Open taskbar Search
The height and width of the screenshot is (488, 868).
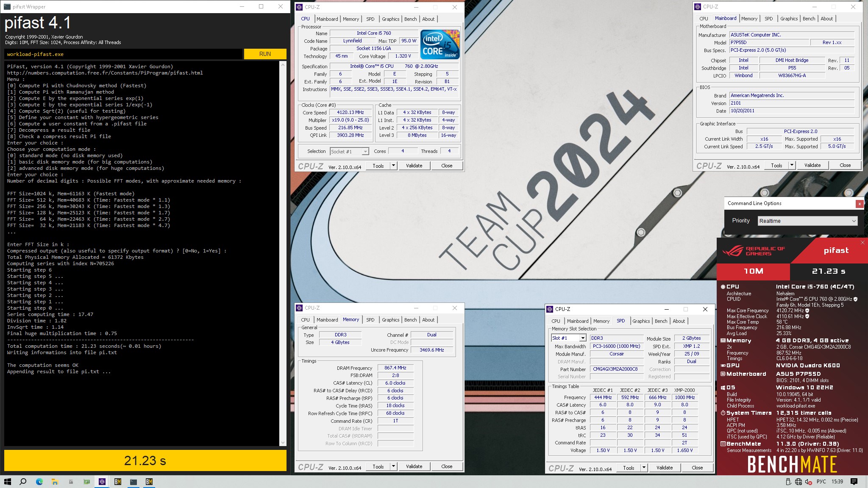point(23,482)
